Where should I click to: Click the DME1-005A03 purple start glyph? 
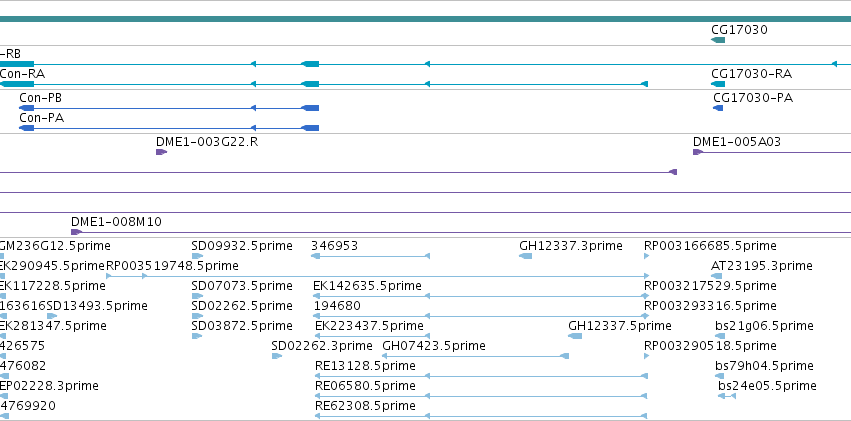[x=698, y=152]
